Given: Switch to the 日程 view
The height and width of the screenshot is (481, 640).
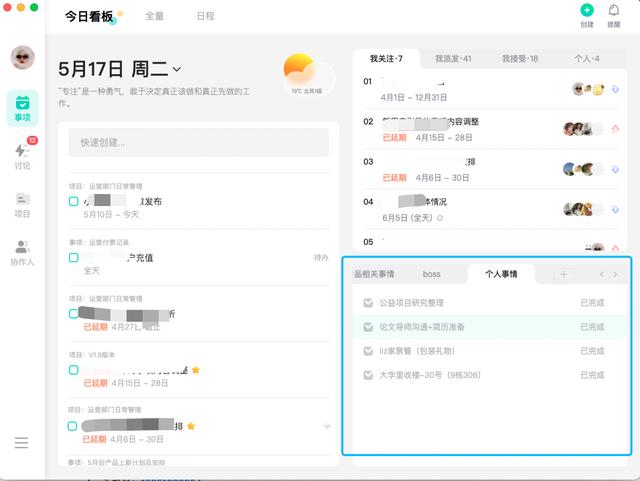Looking at the screenshot, I should click(x=205, y=16).
